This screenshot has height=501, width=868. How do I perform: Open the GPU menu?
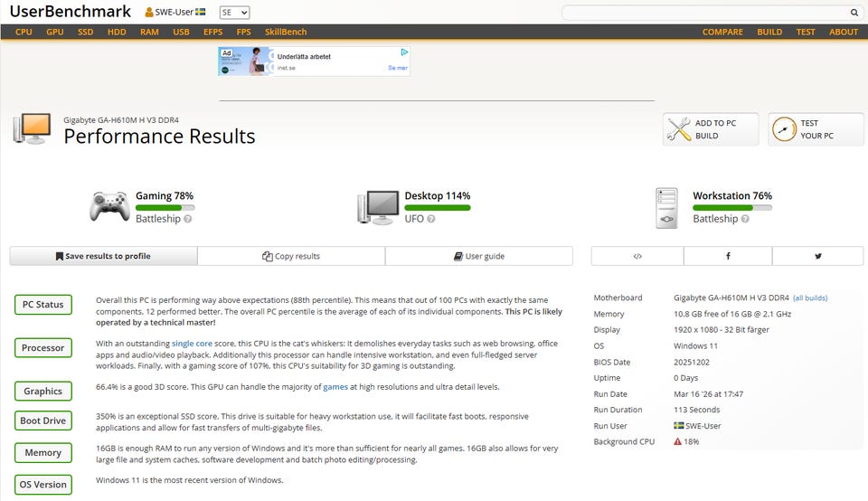point(55,33)
